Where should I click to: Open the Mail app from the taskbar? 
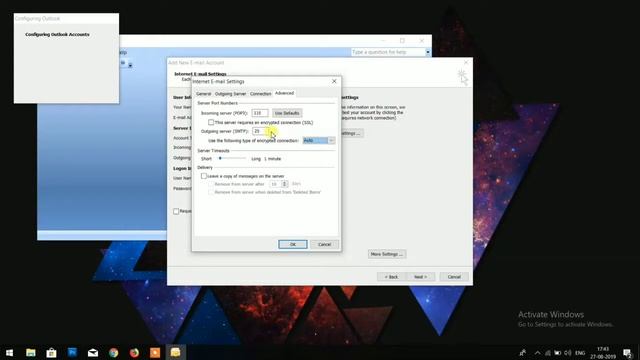coord(93,353)
